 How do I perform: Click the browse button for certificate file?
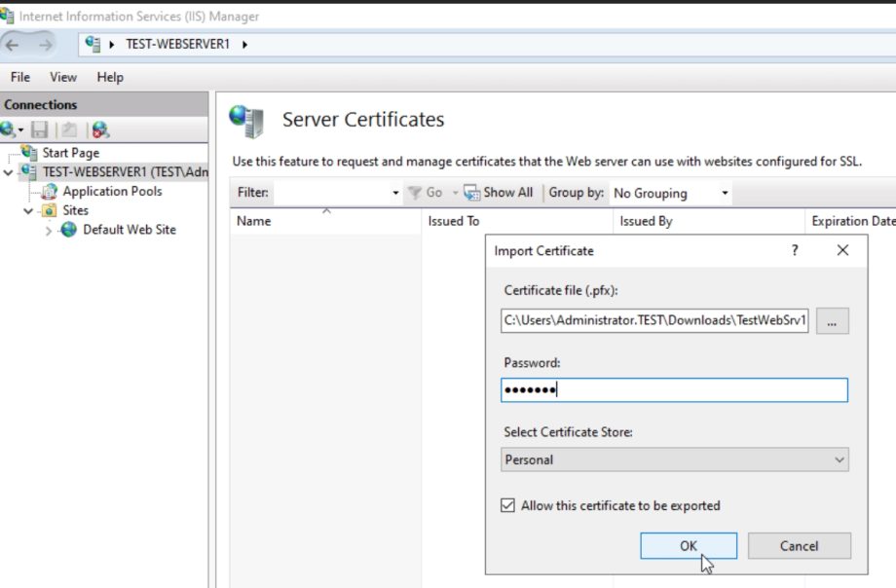(834, 321)
